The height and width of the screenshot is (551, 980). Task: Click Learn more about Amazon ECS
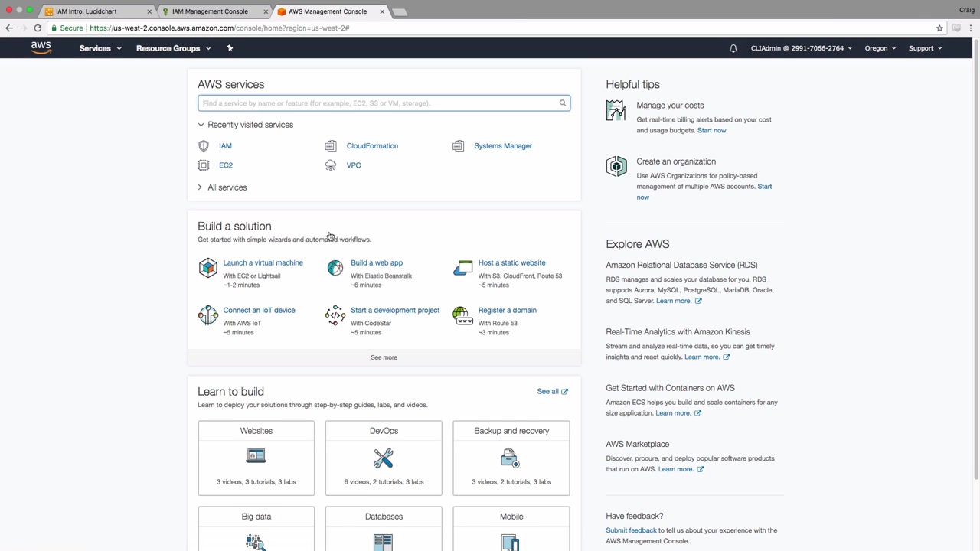[678, 413]
